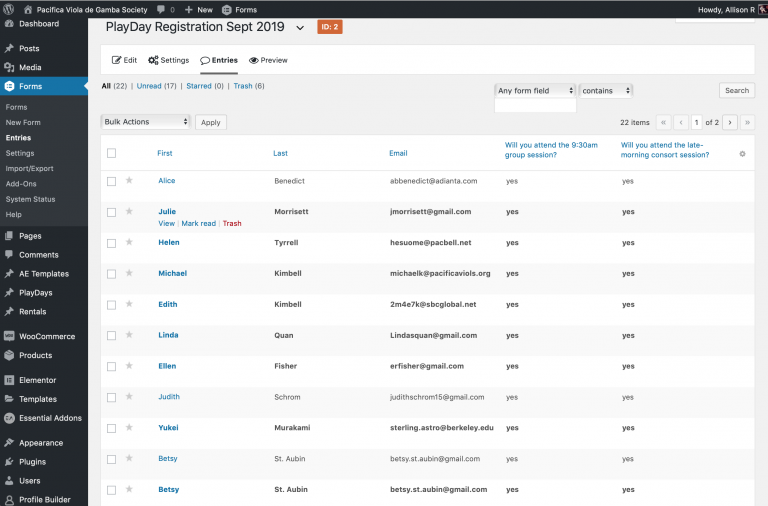Image resolution: width=768 pixels, height=506 pixels.
Task: Open the Forms menu in the top admin bar
Action: [x=240, y=9]
